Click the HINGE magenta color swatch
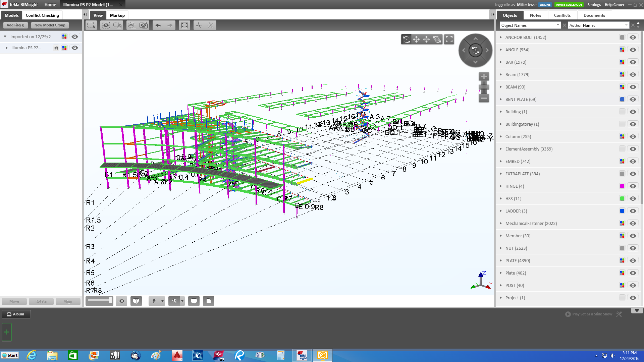This screenshot has height=362, width=644. [x=622, y=186]
